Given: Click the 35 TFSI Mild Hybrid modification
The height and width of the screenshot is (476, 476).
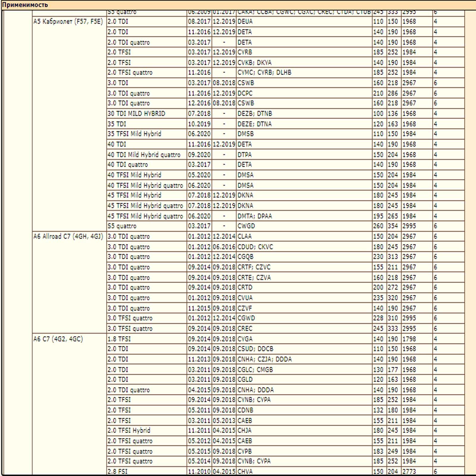Looking at the screenshot, I should click(x=134, y=134).
